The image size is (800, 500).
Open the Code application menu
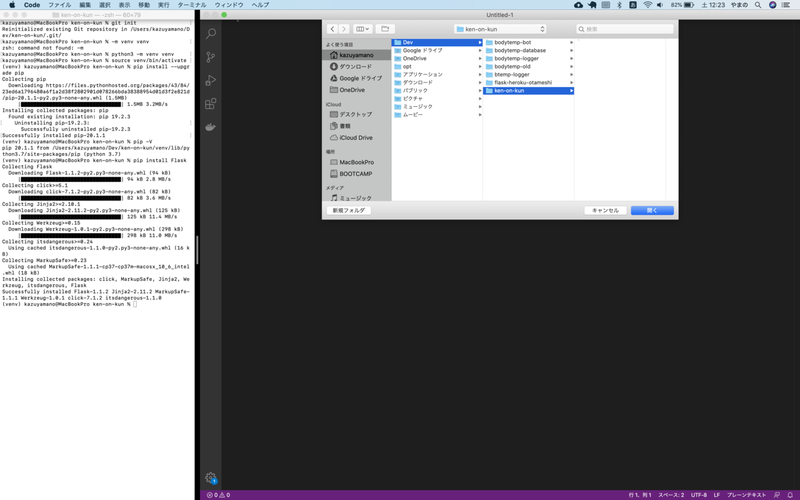tap(32, 5)
